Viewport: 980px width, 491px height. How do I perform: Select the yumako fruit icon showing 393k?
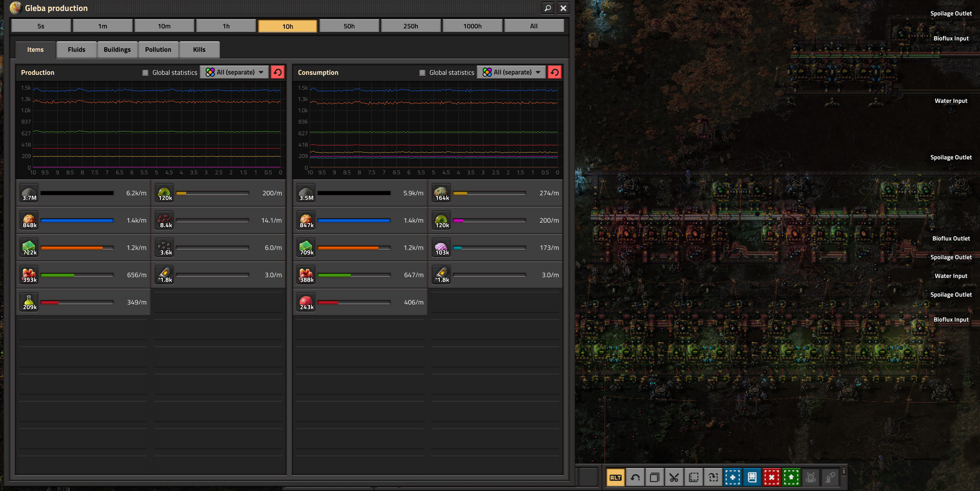29,275
